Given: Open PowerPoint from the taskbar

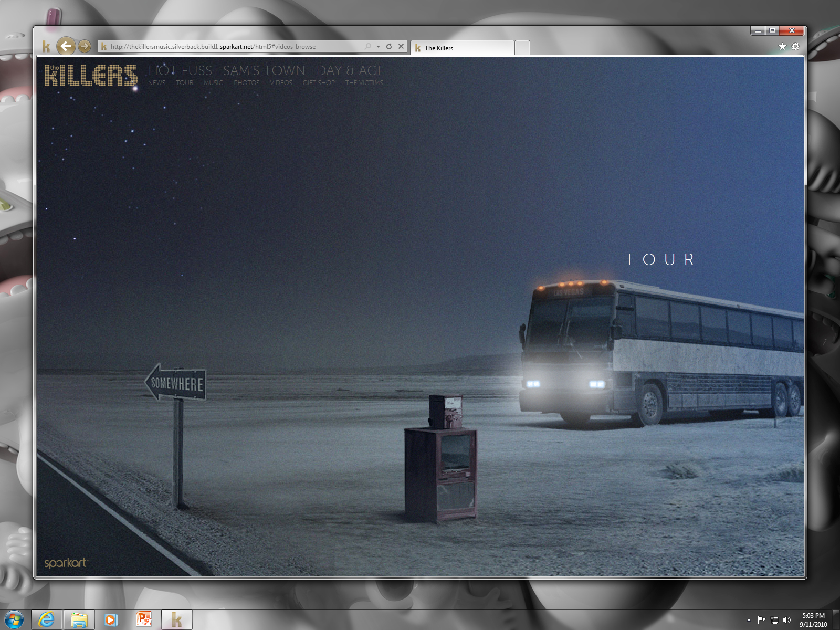Looking at the screenshot, I should coord(143,619).
